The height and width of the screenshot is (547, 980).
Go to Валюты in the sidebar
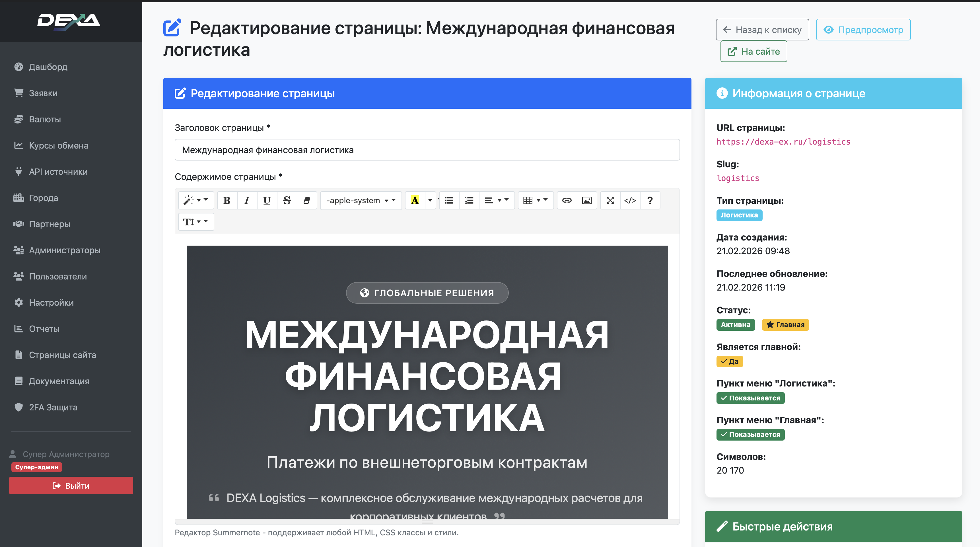coord(45,120)
